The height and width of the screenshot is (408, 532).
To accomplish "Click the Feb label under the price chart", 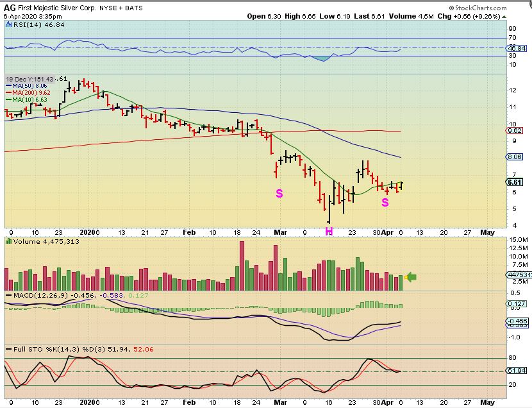I will (189, 232).
